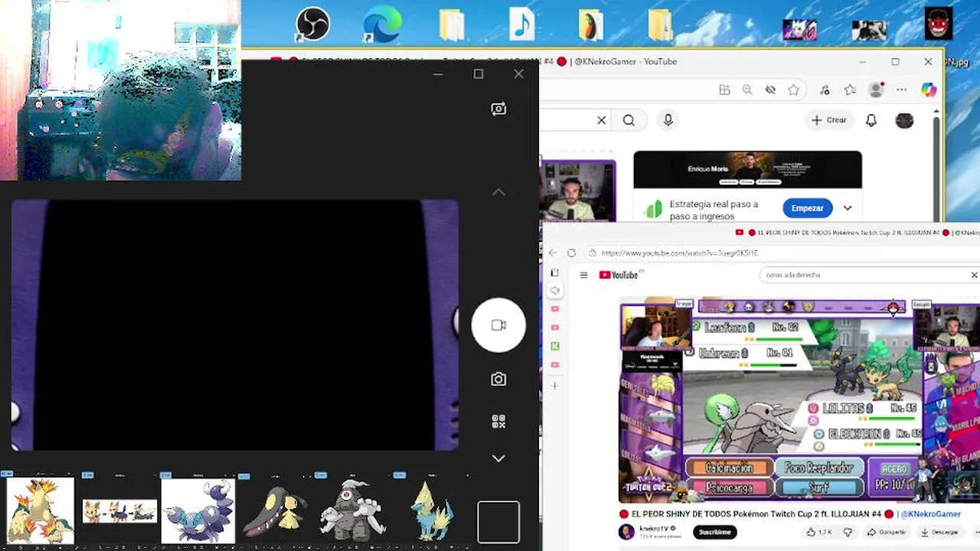Click the YouTube search magnifier button
Screen dimensions: 980x551
pyautogui.click(x=629, y=120)
